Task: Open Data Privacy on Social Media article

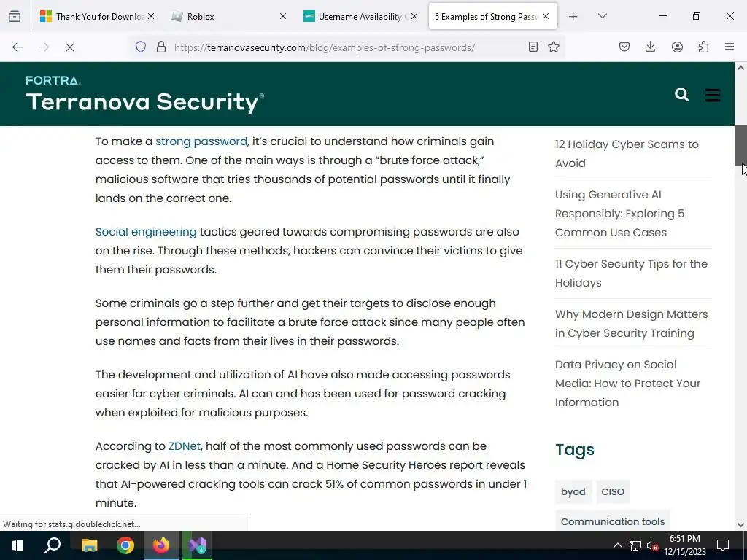Action: click(628, 384)
